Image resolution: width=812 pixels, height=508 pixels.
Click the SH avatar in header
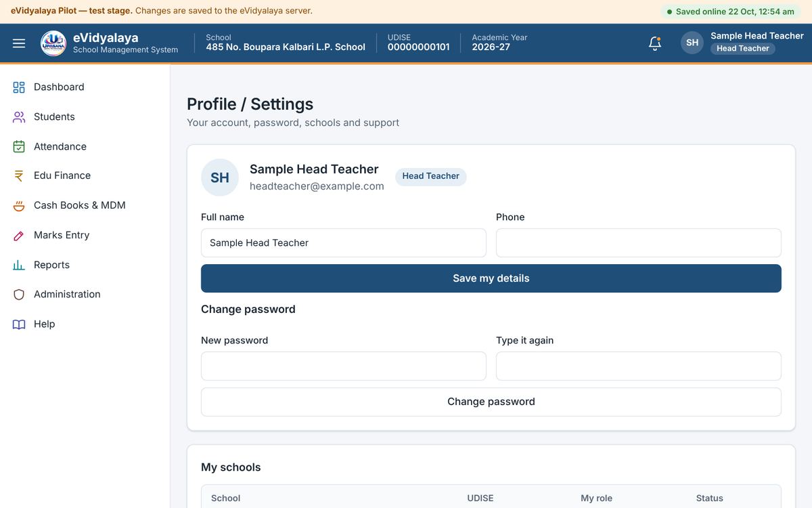tap(692, 43)
